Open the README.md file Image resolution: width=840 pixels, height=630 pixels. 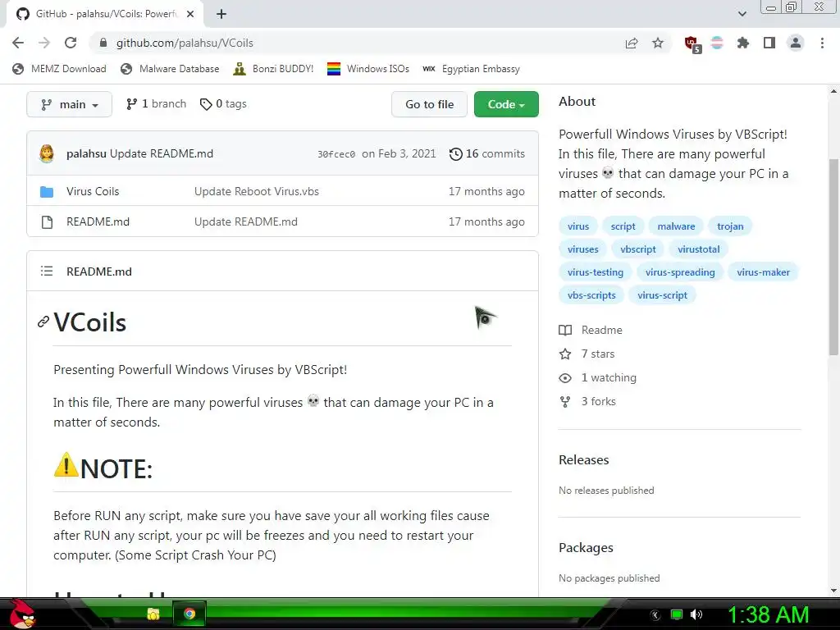[98, 221]
